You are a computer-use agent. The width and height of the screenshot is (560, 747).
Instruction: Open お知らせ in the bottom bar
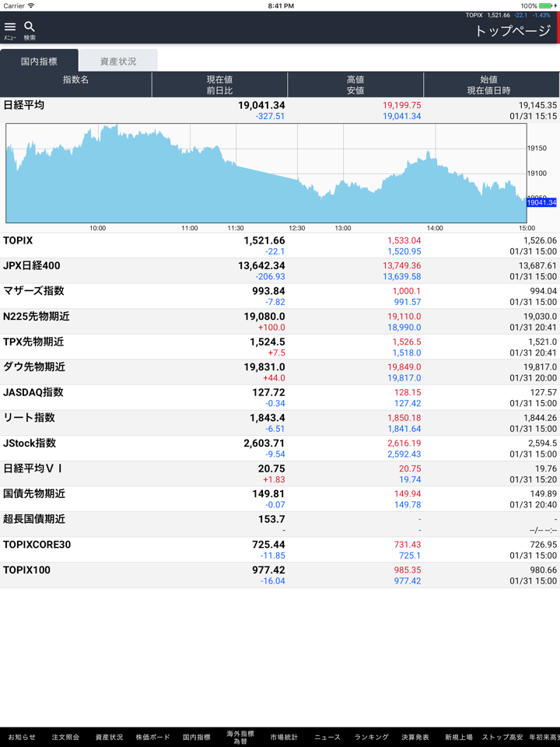coord(22,737)
